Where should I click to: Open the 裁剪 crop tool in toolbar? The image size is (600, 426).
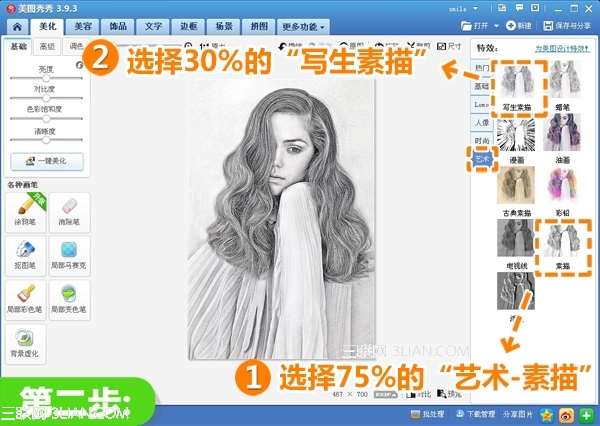click(x=419, y=46)
